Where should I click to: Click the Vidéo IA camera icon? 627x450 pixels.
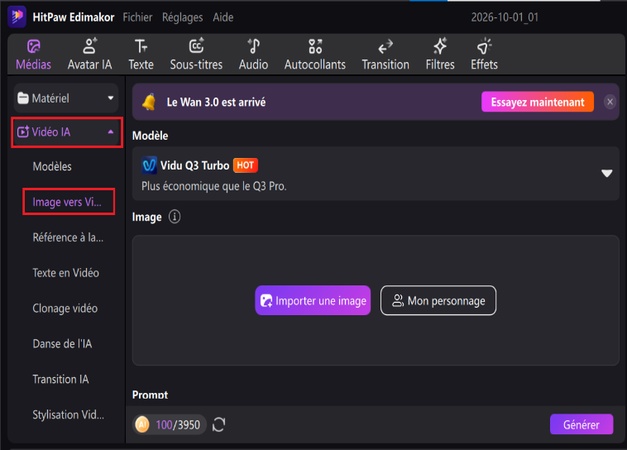click(x=23, y=132)
